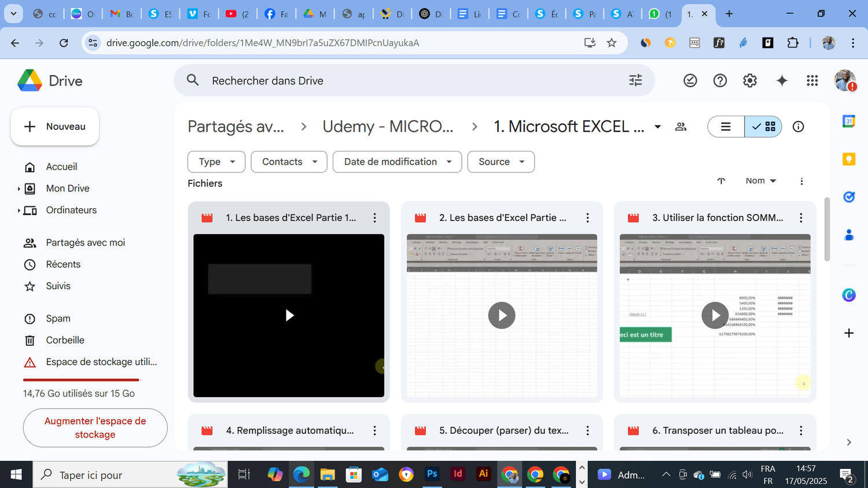
Task: Switch to list layout view
Action: point(726,127)
